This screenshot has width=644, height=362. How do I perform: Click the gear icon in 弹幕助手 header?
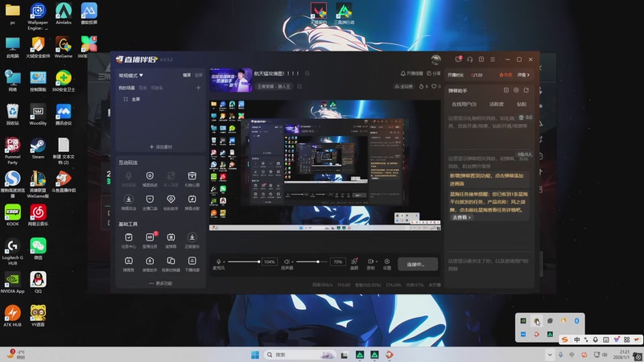point(516,90)
